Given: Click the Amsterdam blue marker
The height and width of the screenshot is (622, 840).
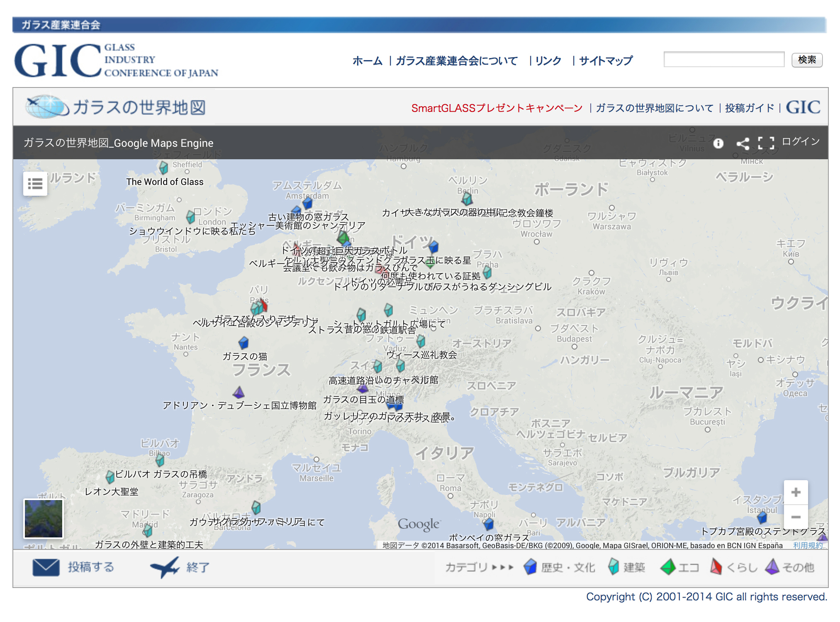Looking at the screenshot, I should (x=307, y=203).
